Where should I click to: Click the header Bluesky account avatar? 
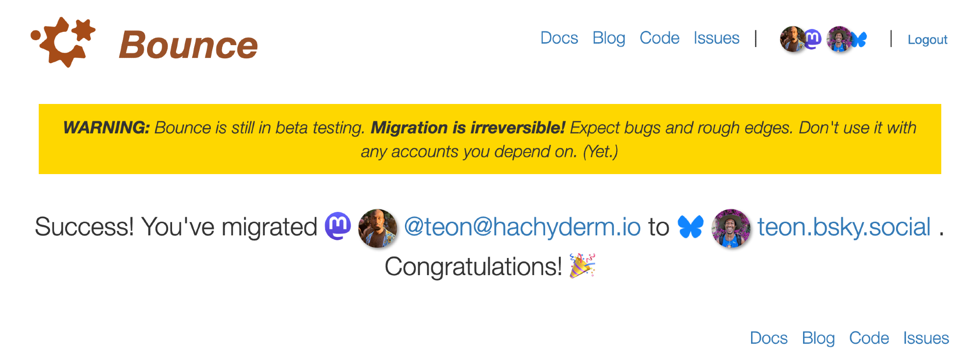tap(838, 39)
